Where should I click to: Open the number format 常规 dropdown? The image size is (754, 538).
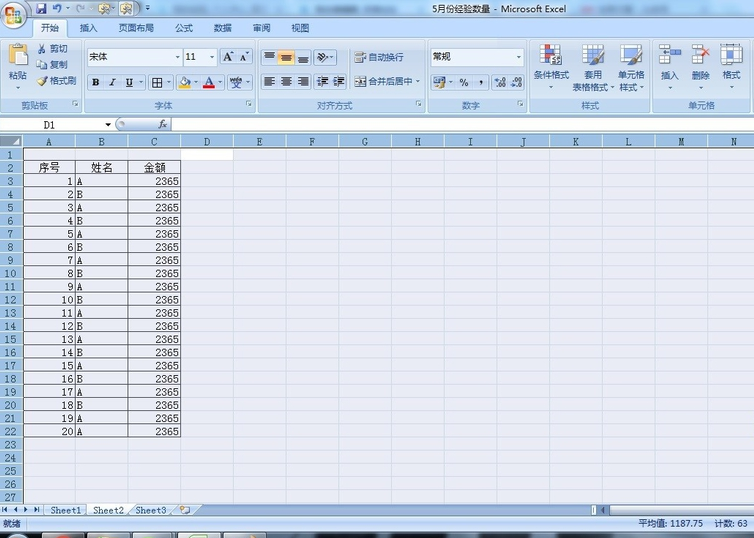click(x=518, y=57)
